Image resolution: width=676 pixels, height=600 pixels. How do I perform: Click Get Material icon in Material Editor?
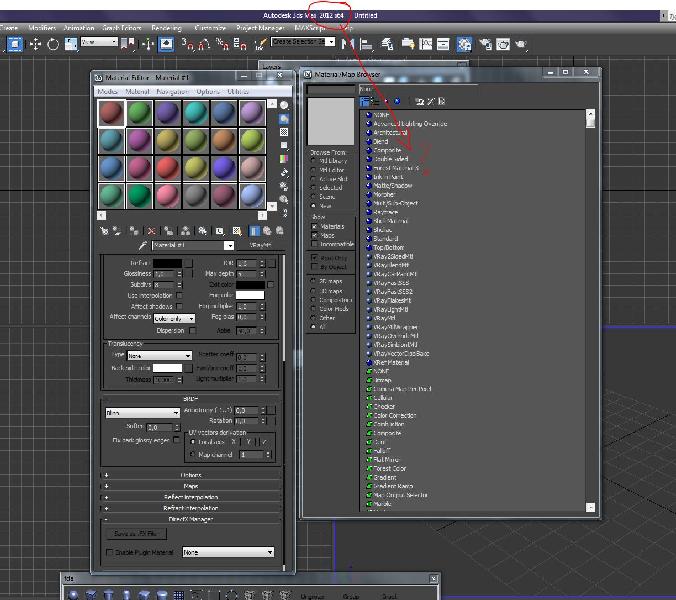[104, 231]
